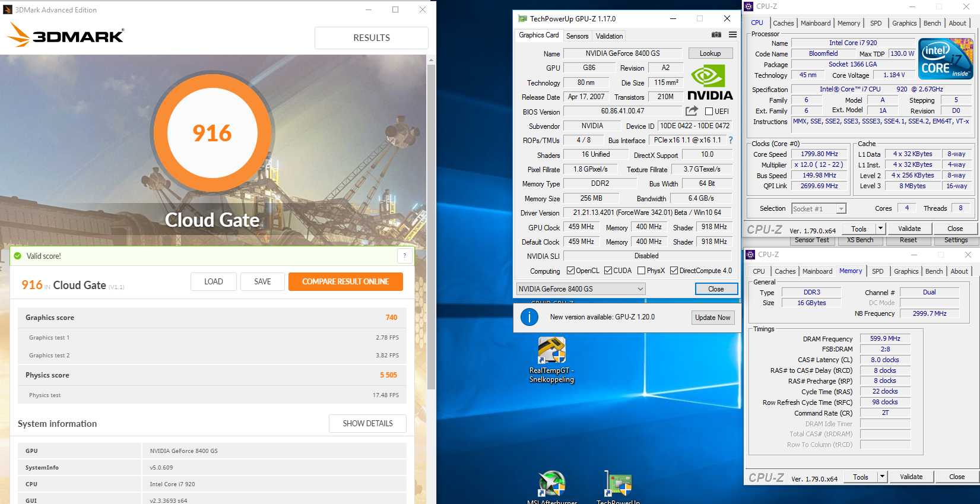Click the top CPU-Z window title icon

[749, 7]
